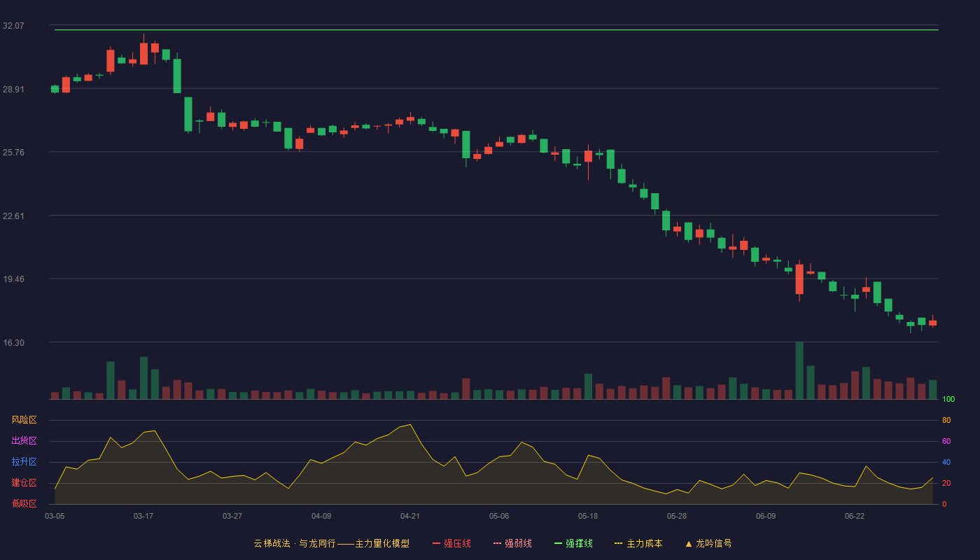This screenshot has width=980, height=560.
Task: Toggle the 主力成本 legend item
Action: (x=638, y=543)
